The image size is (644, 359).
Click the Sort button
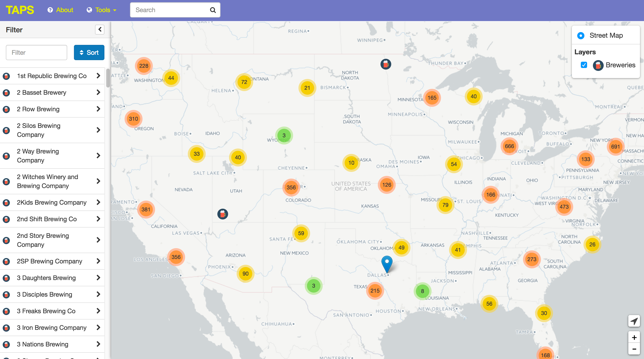pyautogui.click(x=89, y=52)
